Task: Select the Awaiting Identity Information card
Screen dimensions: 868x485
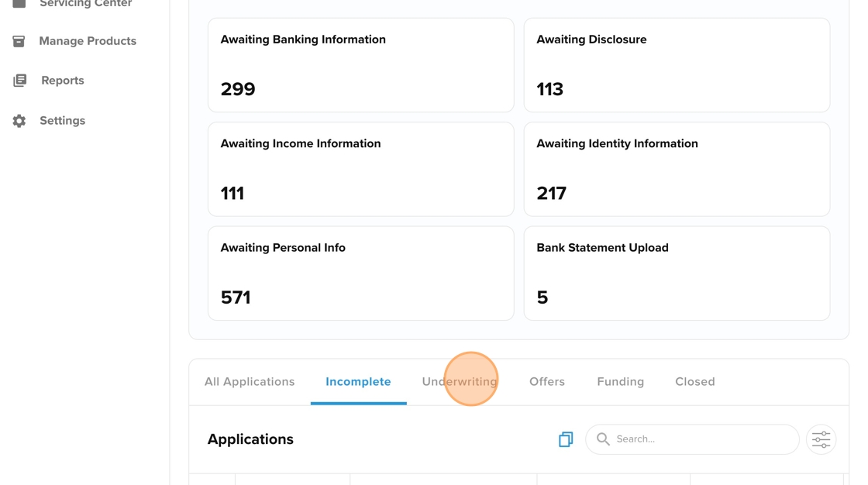Action: point(677,170)
